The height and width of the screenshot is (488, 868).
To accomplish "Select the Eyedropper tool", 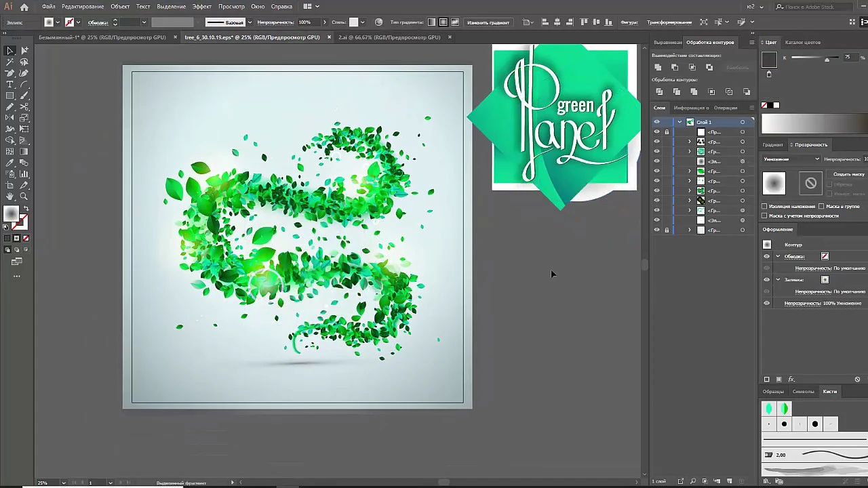I will (x=9, y=163).
